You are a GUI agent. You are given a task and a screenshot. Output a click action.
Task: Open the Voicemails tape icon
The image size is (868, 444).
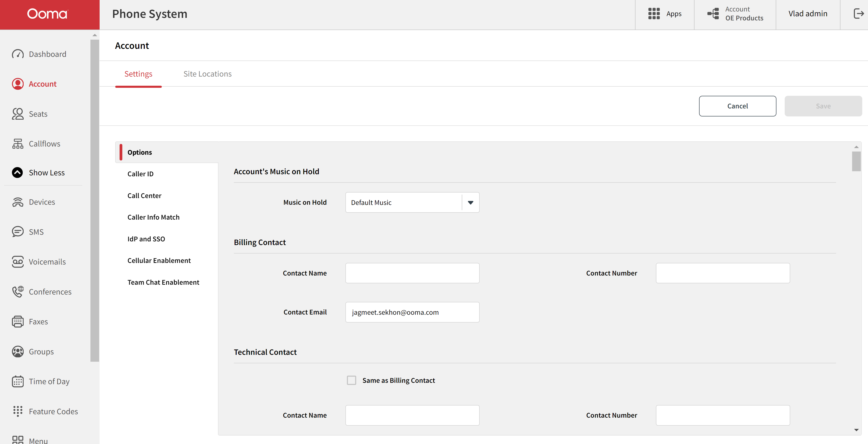pyautogui.click(x=17, y=262)
